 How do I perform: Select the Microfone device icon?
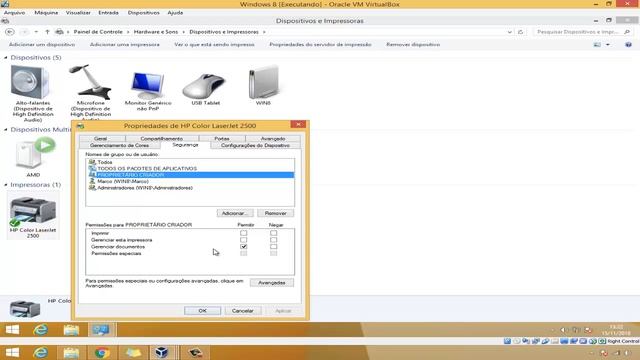pos(90,82)
